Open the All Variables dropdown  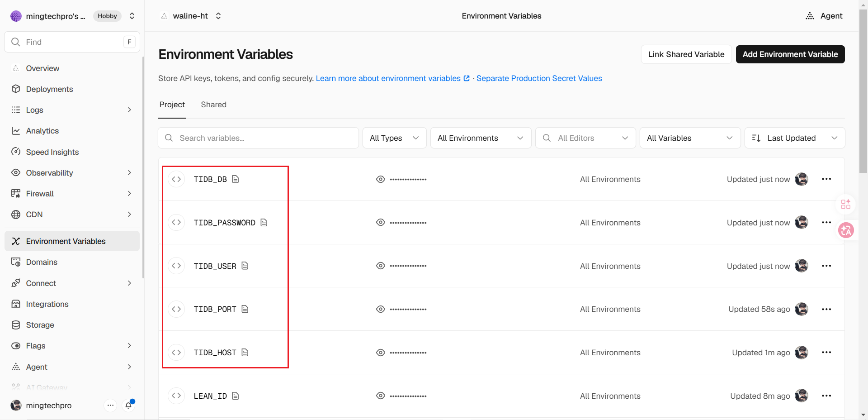690,138
